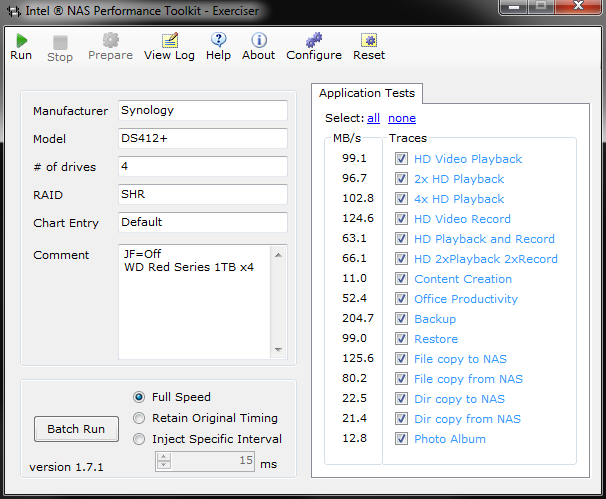
Task: Toggle File copy from NAS checkbox
Action: click(401, 379)
